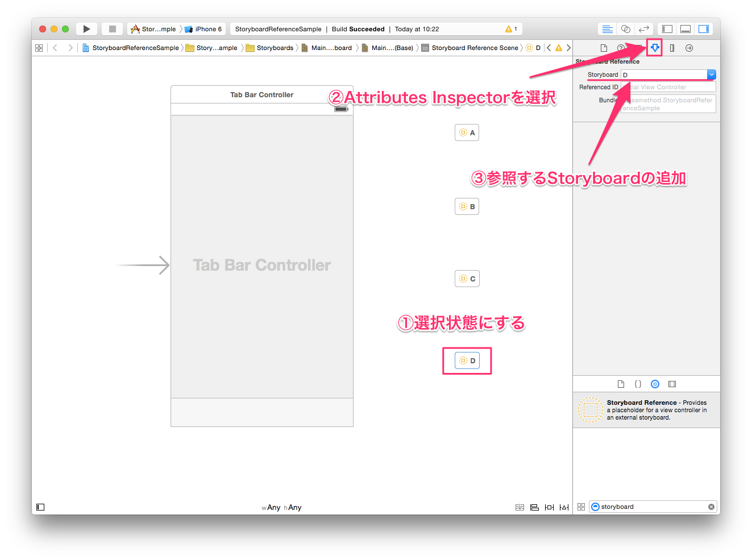Select the Tab Bar Controller scene title
The width and height of the screenshot is (752, 560).
pyautogui.click(x=262, y=95)
